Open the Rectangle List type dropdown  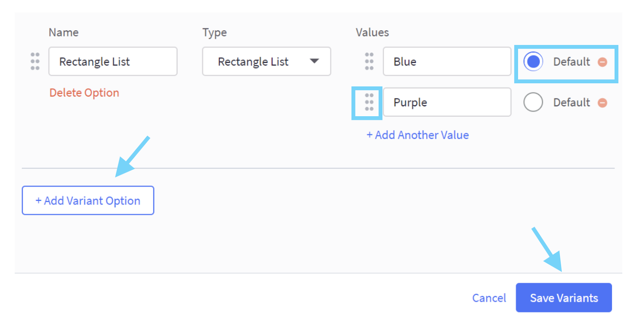point(266,62)
